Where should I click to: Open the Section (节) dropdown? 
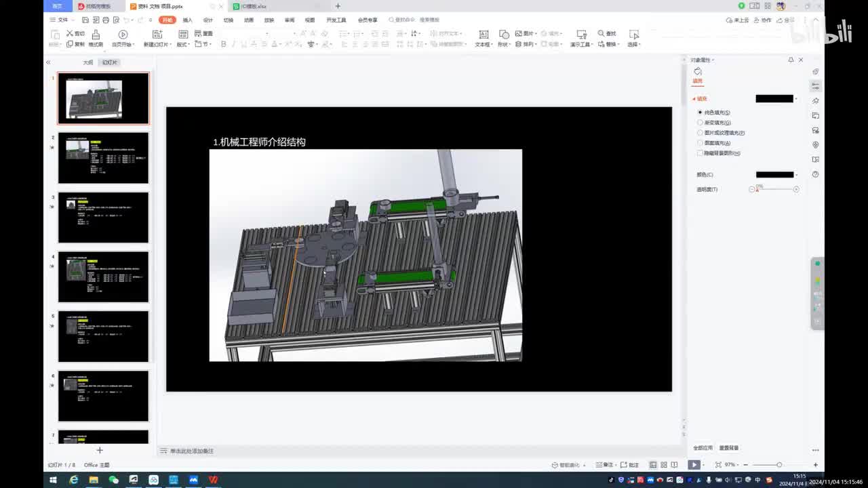203,45
